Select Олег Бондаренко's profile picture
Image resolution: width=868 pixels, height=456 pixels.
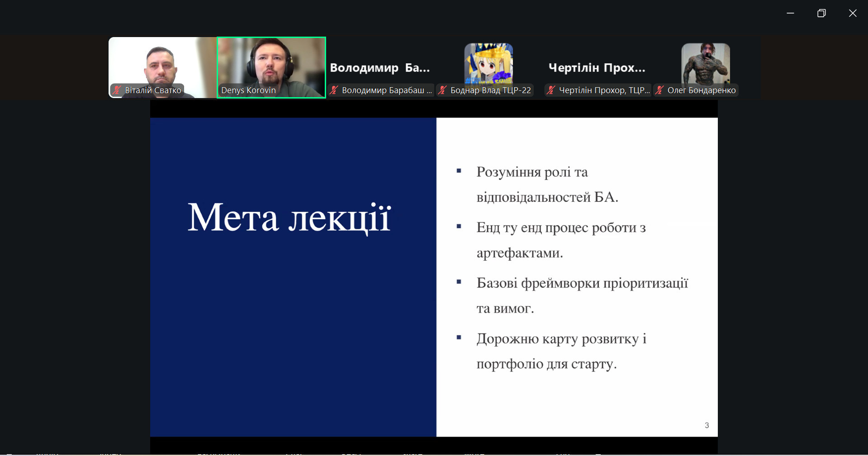tap(706, 63)
